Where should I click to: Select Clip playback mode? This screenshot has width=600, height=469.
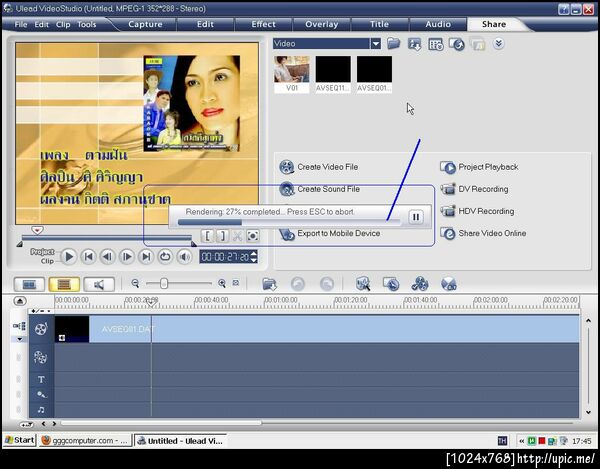(x=47, y=261)
